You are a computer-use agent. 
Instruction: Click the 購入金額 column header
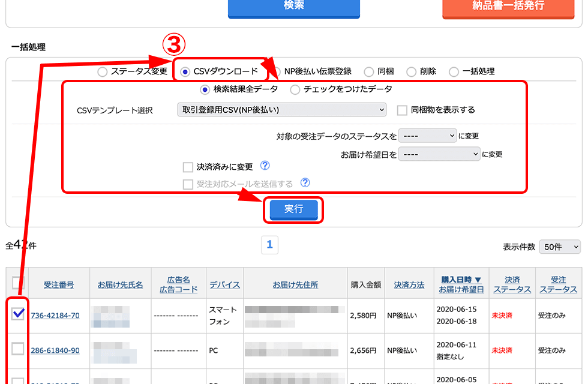tap(366, 285)
